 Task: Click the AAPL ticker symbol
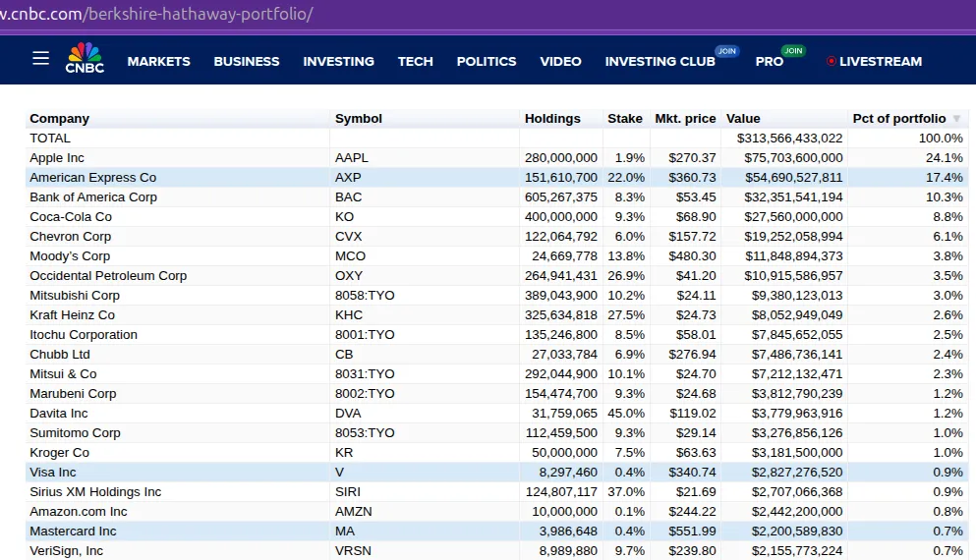pos(352,158)
